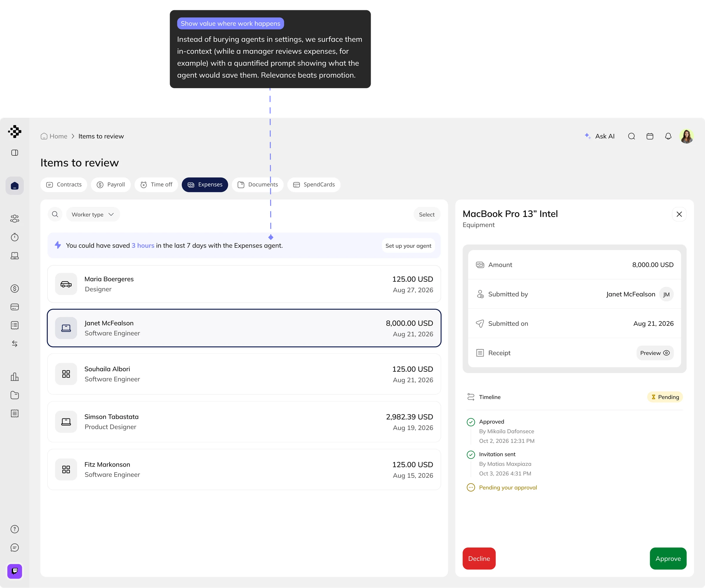The height and width of the screenshot is (588, 705).
Task: Open Simson Tabastata expense row
Action: pyautogui.click(x=244, y=422)
